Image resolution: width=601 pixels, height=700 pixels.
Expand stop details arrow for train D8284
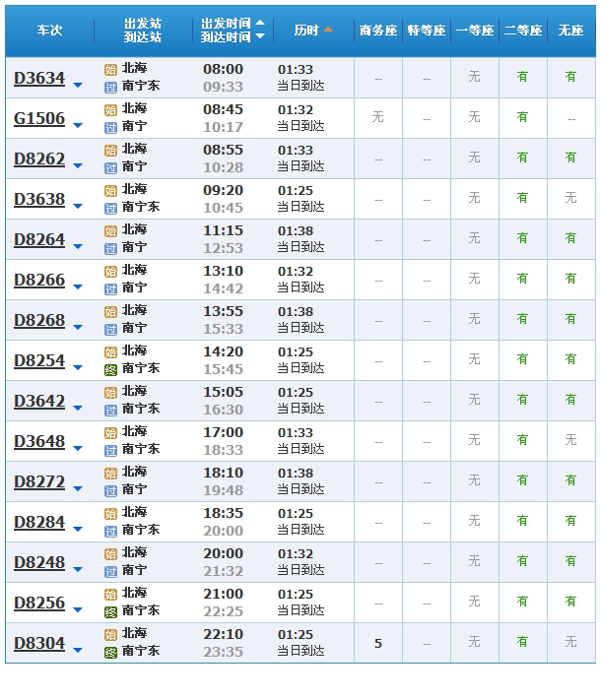coord(78,530)
